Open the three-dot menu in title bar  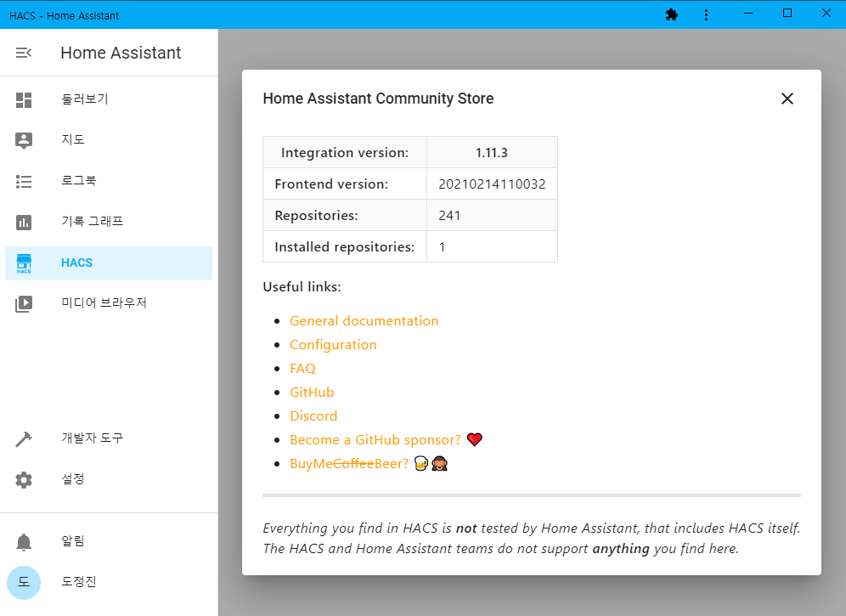coord(706,14)
